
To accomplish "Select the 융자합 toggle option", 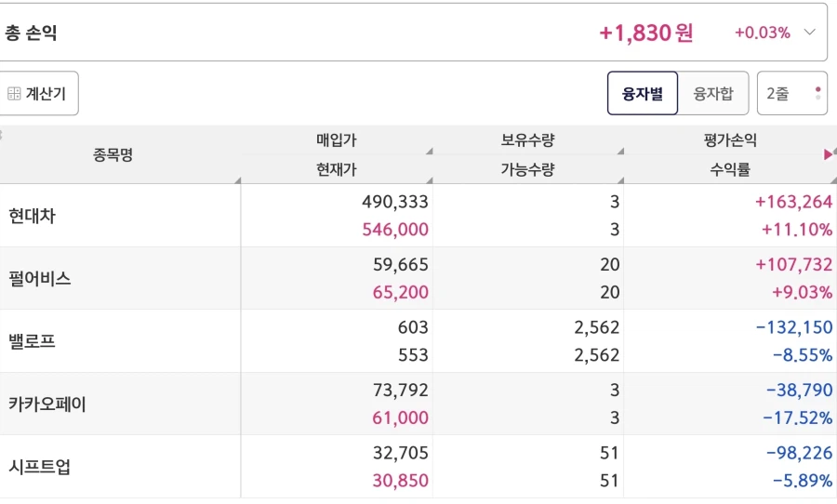I will click(x=713, y=93).
